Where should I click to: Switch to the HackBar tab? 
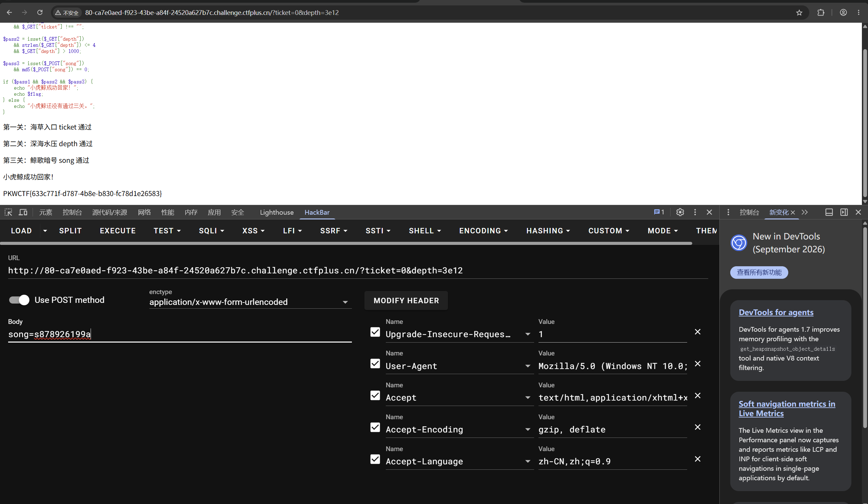[x=317, y=212]
